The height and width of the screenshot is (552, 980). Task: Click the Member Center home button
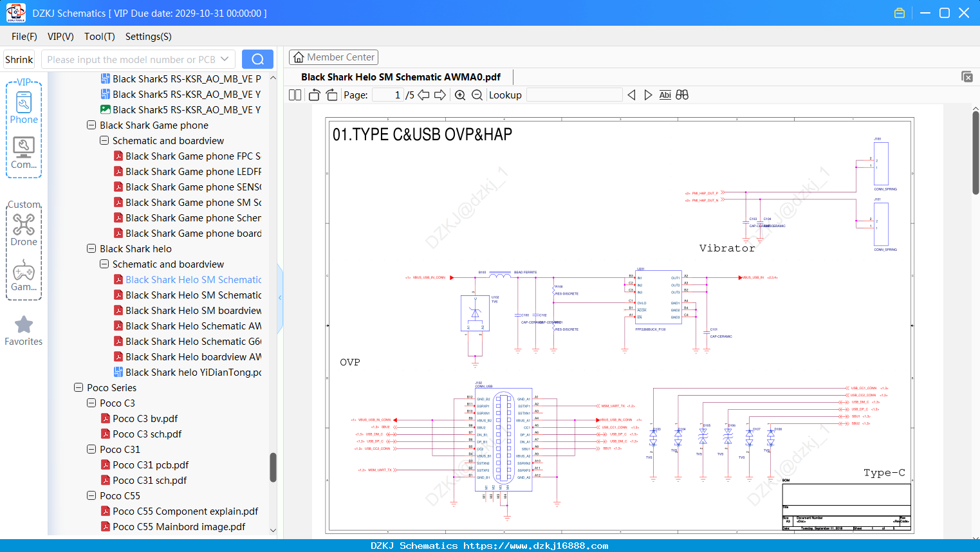pyautogui.click(x=333, y=57)
